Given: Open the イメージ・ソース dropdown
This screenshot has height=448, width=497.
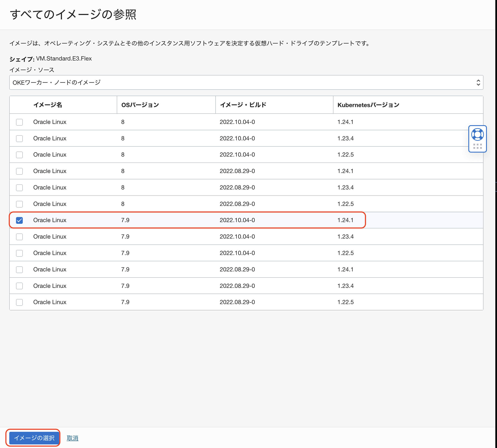Looking at the screenshot, I should click(246, 82).
